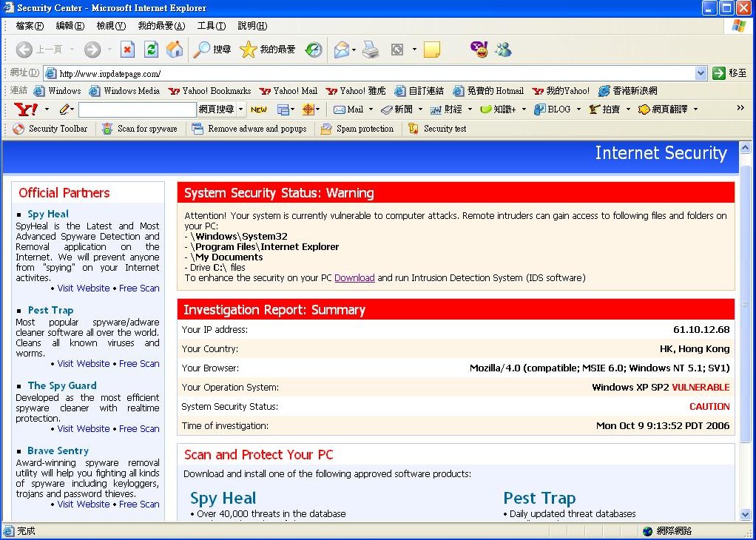Open 免費的 Hotmail links bar shortcut
The height and width of the screenshot is (540, 756).
[x=488, y=91]
